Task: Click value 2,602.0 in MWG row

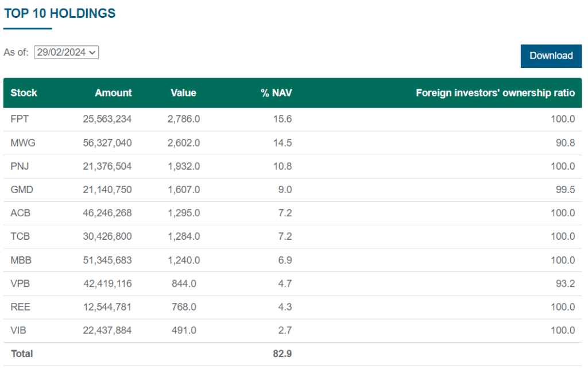Action: [x=184, y=143]
